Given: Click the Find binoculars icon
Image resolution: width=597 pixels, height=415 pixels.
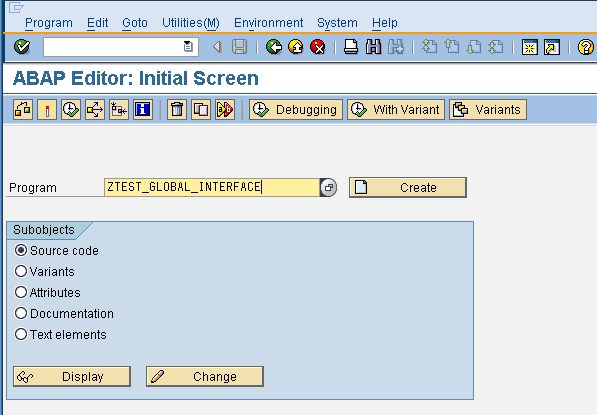Looking at the screenshot, I should click(373, 47).
